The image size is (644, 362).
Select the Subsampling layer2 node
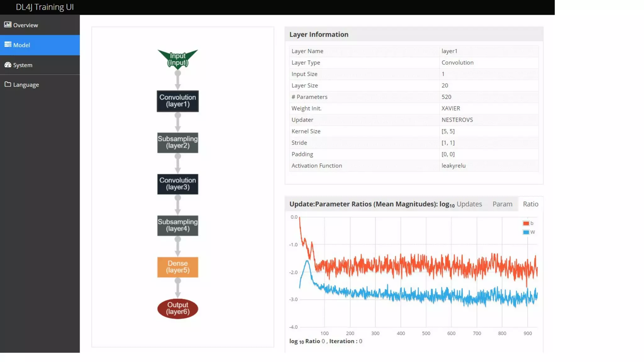tap(178, 142)
